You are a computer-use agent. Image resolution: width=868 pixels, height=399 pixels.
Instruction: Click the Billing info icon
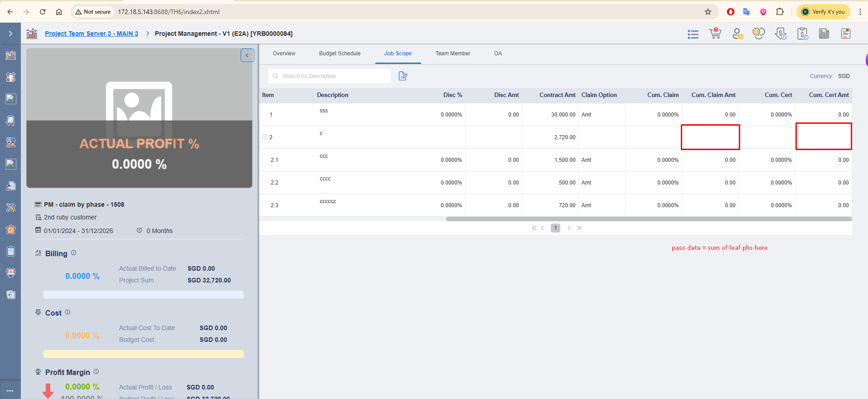[x=74, y=253]
